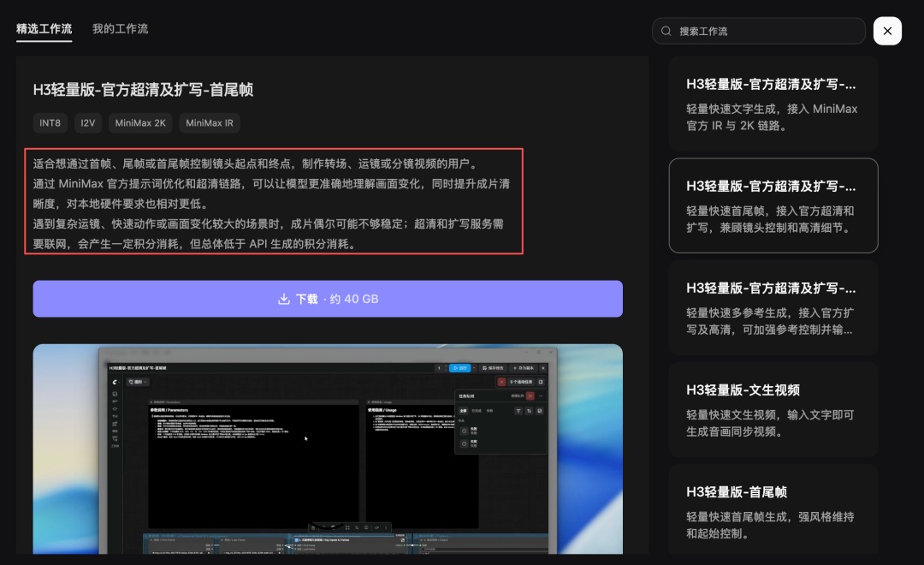
Task: Select the INT8 tag
Action: click(x=50, y=123)
